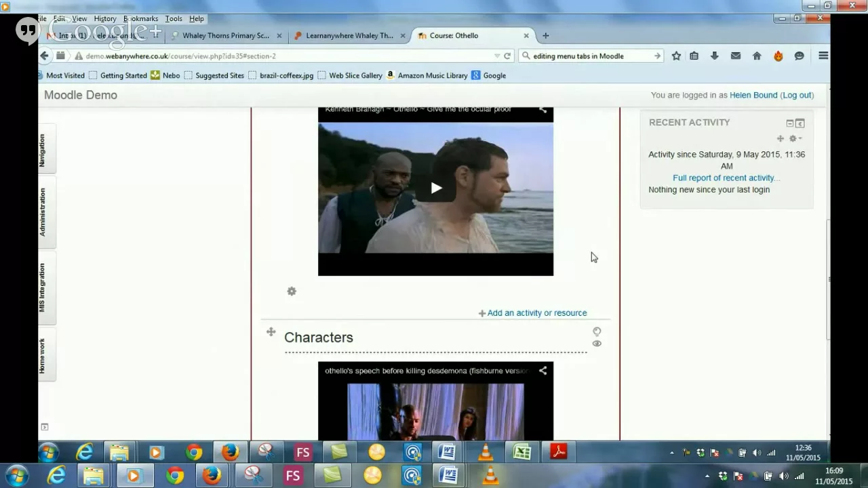
Task: Open Chrome in the bottom-most taskbar
Action: [x=175, y=476]
